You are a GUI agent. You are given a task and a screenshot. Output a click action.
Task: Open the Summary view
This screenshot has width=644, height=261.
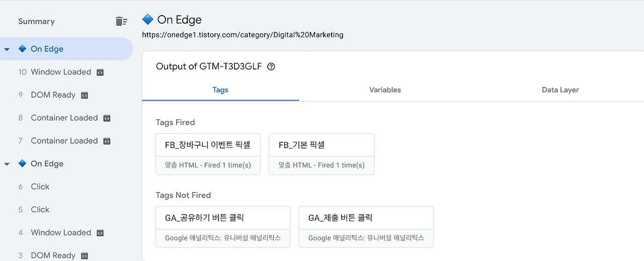click(x=36, y=21)
